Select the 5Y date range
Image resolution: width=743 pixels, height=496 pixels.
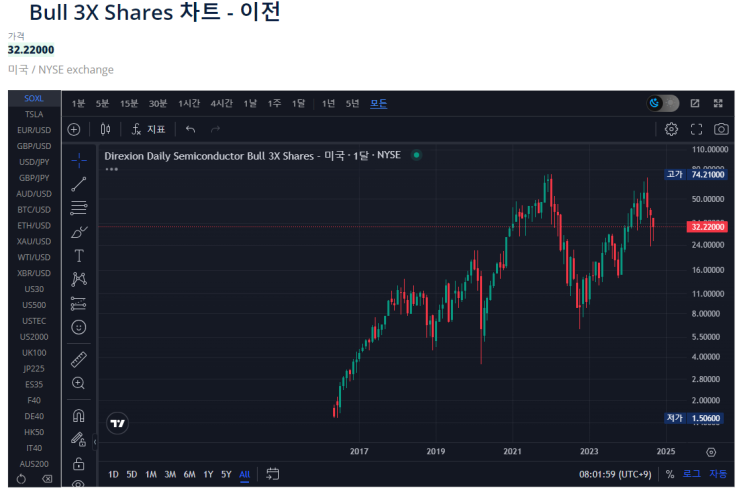(226, 474)
